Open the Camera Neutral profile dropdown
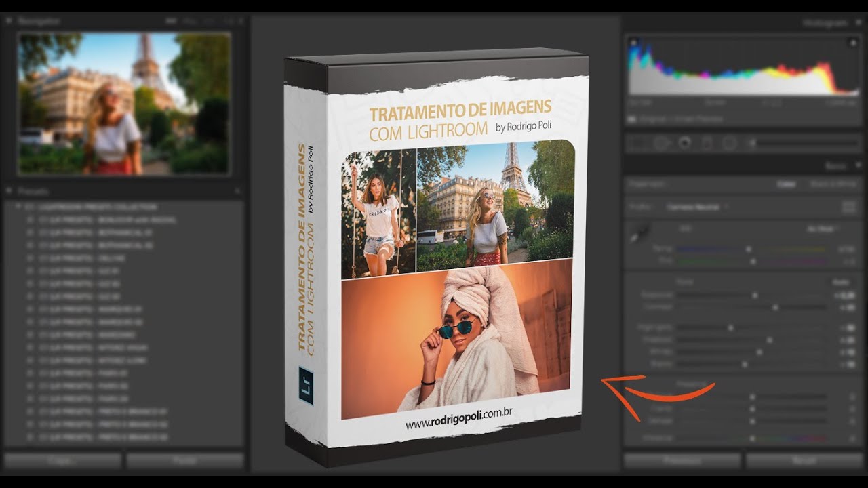This screenshot has height=488, width=868. pos(698,207)
